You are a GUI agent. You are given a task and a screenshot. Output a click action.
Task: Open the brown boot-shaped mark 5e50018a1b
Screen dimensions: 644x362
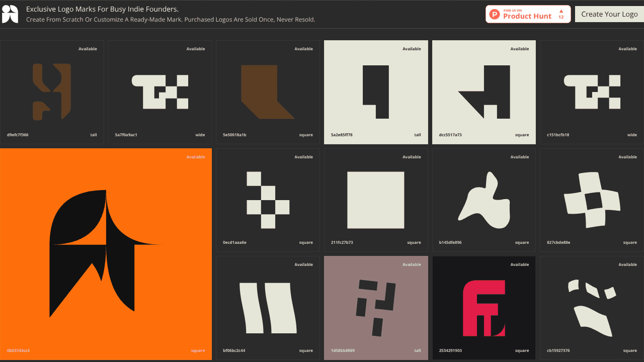click(268, 92)
